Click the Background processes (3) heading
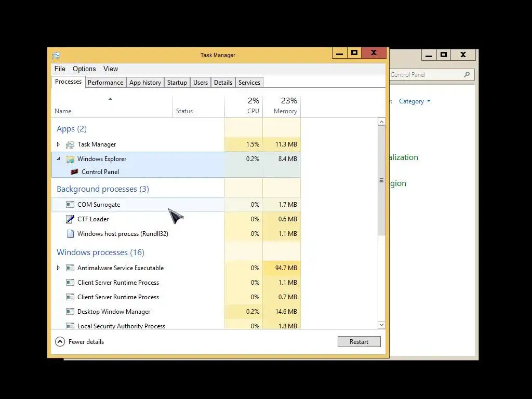The image size is (532, 399). pos(103,189)
